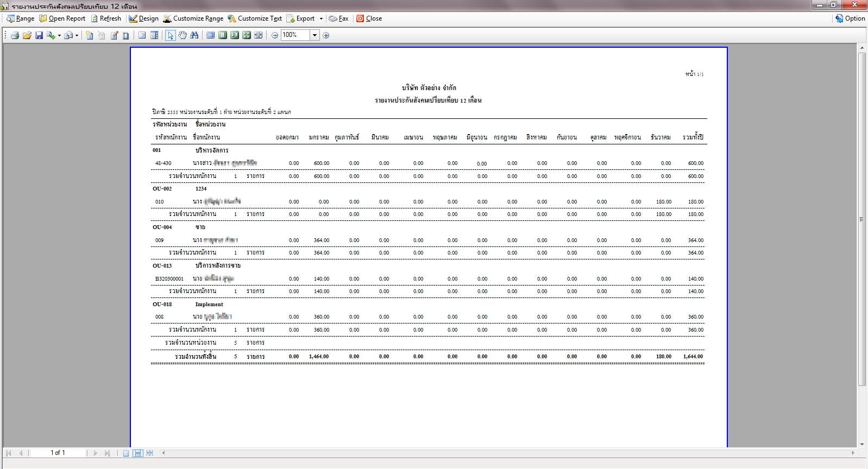Click Customize Text
The width and height of the screenshot is (868, 469).
click(255, 18)
